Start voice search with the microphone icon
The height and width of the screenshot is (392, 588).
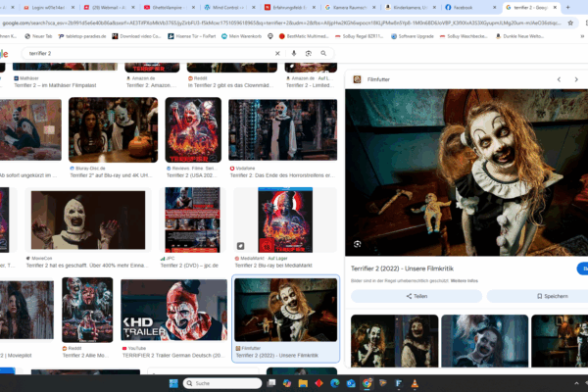click(x=294, y=53)
